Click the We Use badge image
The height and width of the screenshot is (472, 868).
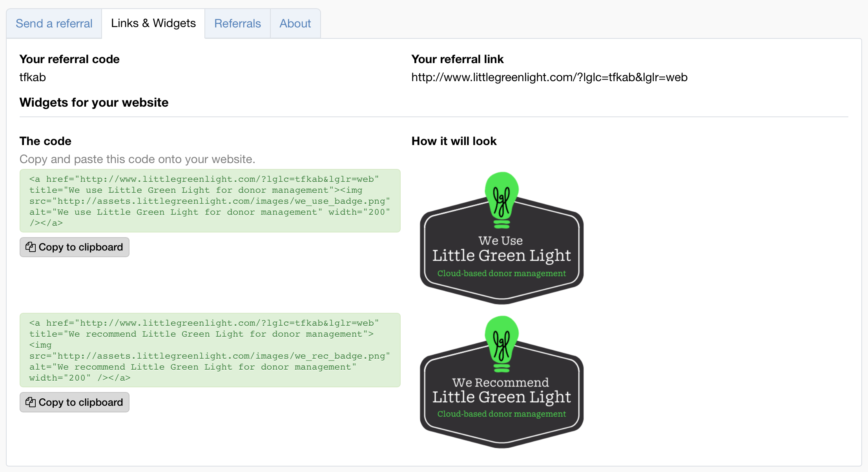[x=501, y=251]
